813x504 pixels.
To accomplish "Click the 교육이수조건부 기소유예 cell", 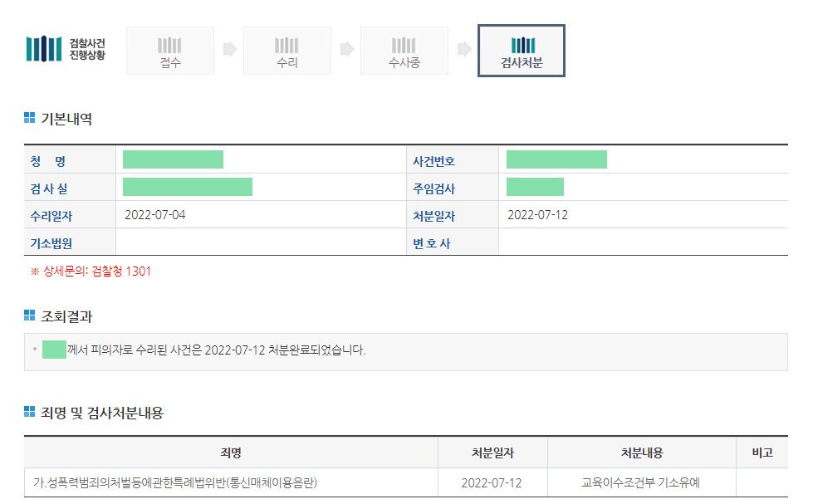I will coord(642,482).
